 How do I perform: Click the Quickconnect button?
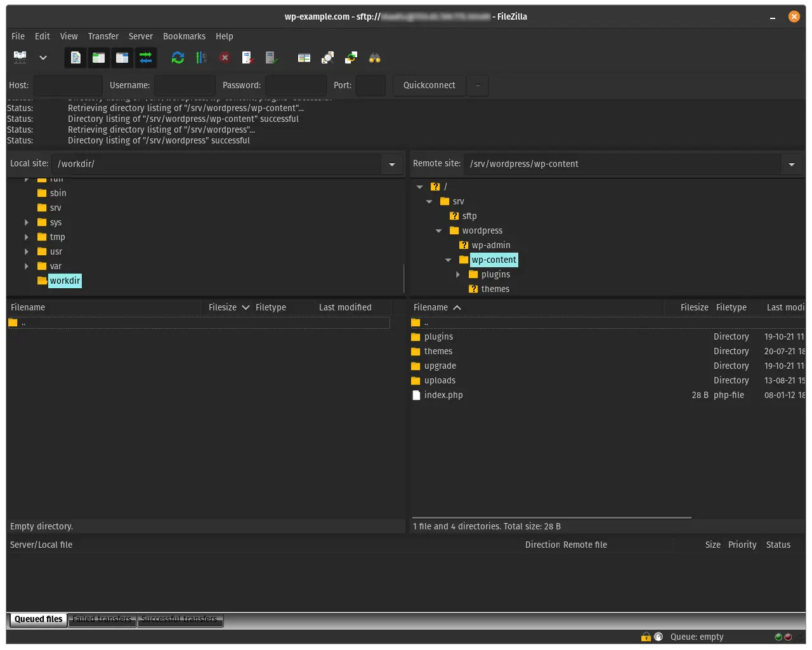coord(429,85)
